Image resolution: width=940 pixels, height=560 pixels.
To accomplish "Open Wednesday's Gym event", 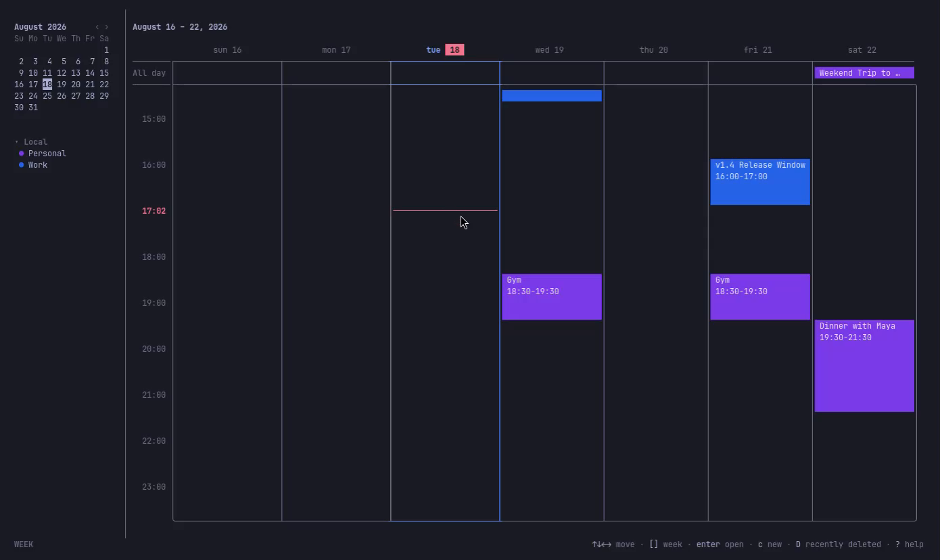I will 552,297.
